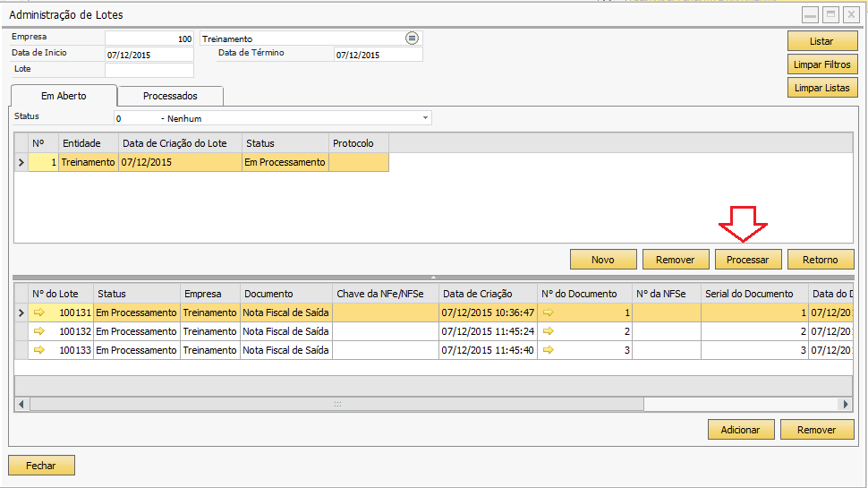The width and height of the screenshot is (868, 488).
Task: Click the Retorno button
Action: pos(821,260)
